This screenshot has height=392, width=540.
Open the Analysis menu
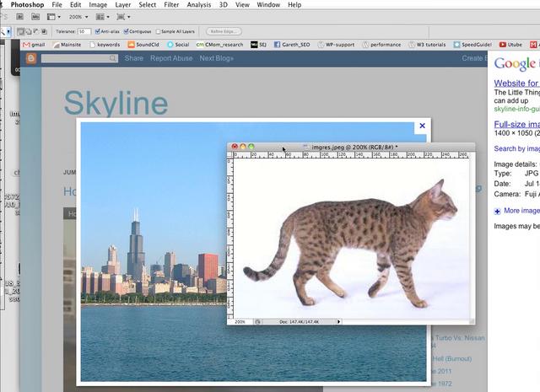(199, 5)
